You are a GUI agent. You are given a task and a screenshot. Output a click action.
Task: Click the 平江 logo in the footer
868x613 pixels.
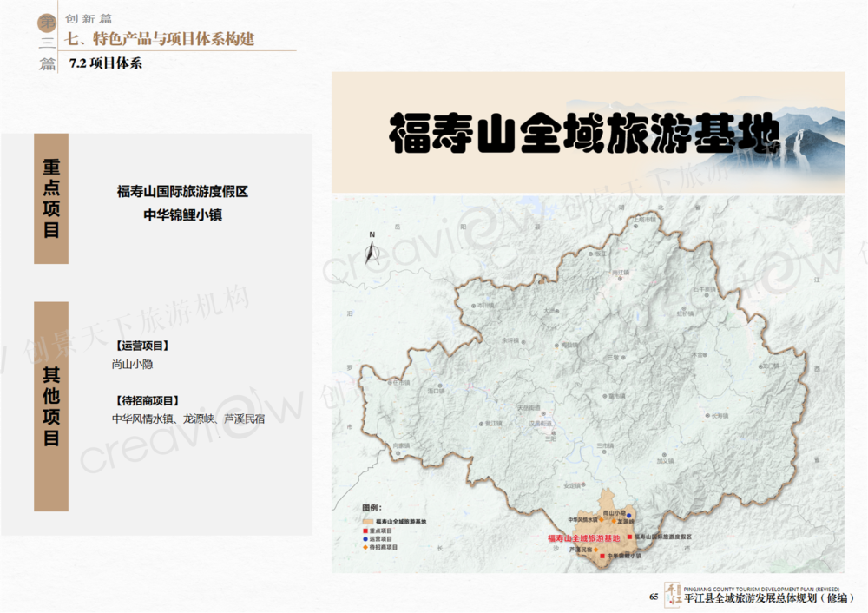tap(672, 595)
